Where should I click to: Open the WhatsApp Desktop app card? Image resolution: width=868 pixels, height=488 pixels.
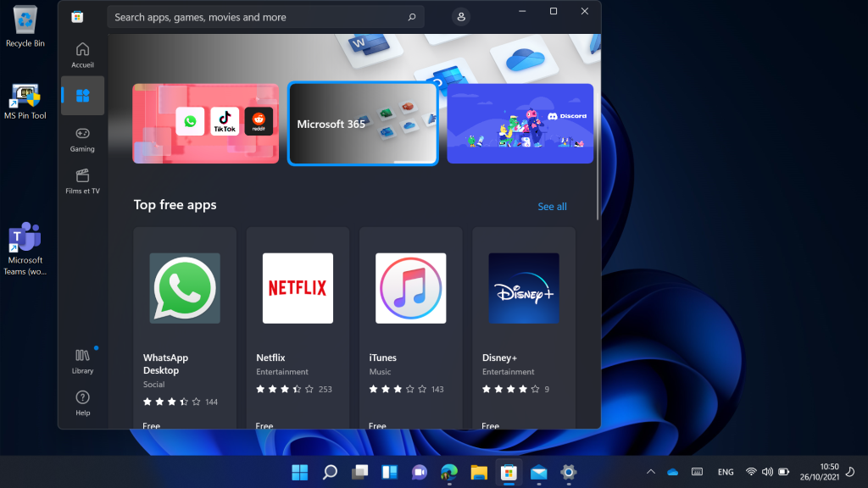[185, 326]
